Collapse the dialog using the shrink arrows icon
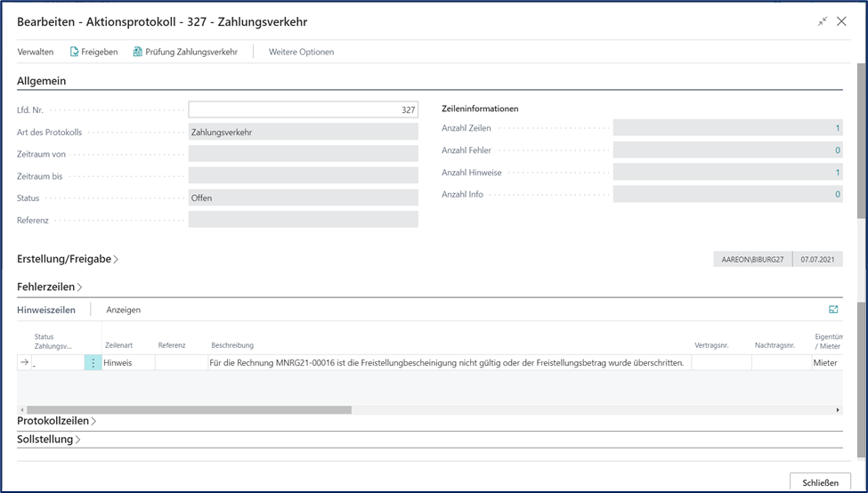 click(x=822, y=21)
